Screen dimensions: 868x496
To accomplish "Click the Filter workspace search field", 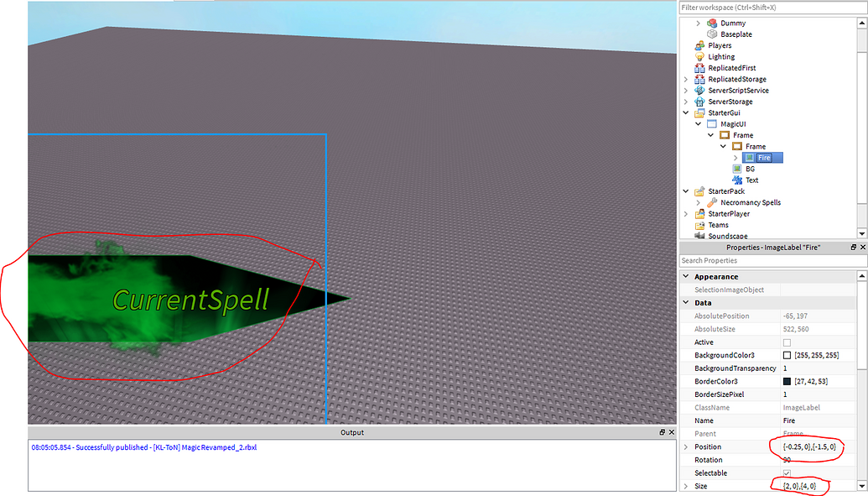I will point(772,8).
